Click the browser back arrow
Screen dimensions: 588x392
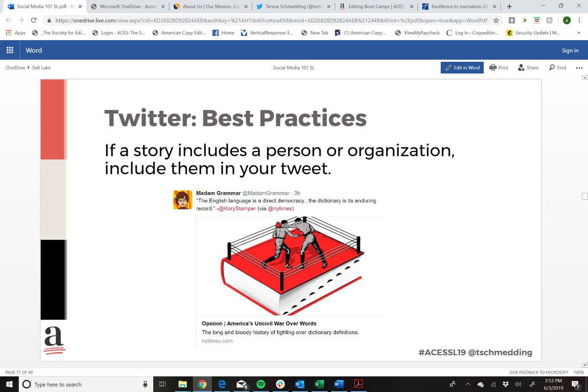(8, 21)
